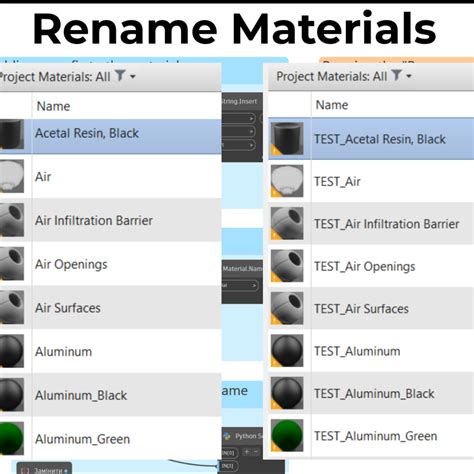474x474 pixels.
Task: Select the TEST_Air thumbnail
Action: pos(287,181)
